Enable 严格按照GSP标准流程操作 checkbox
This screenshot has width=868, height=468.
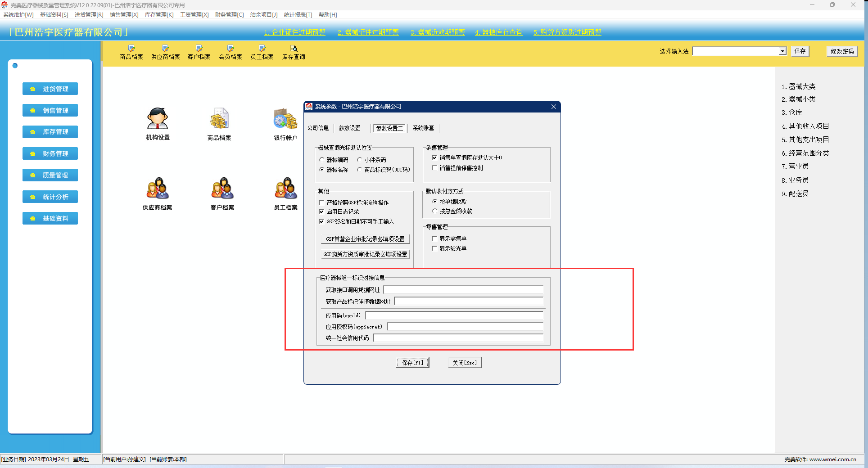click(x=321, y=202)
